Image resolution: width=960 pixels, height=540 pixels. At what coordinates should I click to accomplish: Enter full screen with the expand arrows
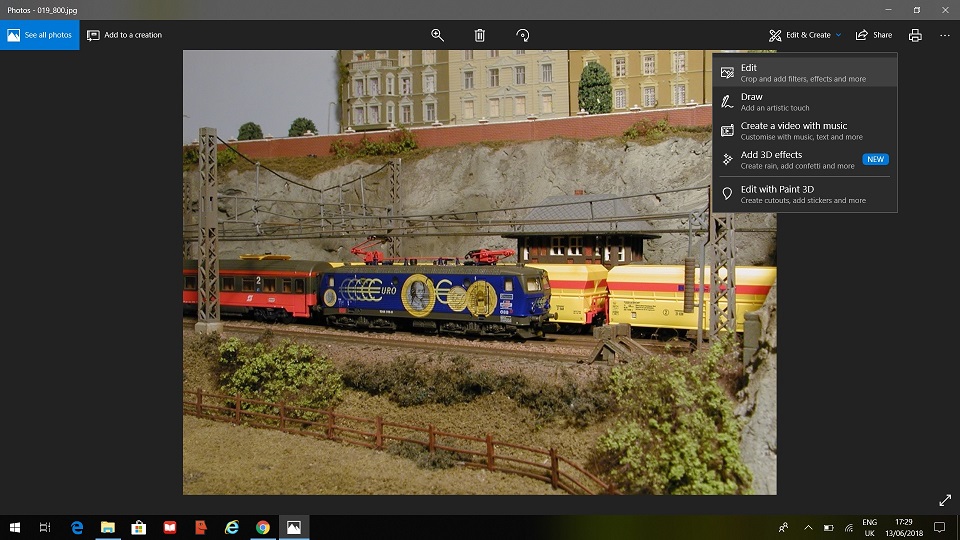pos(945,500)
